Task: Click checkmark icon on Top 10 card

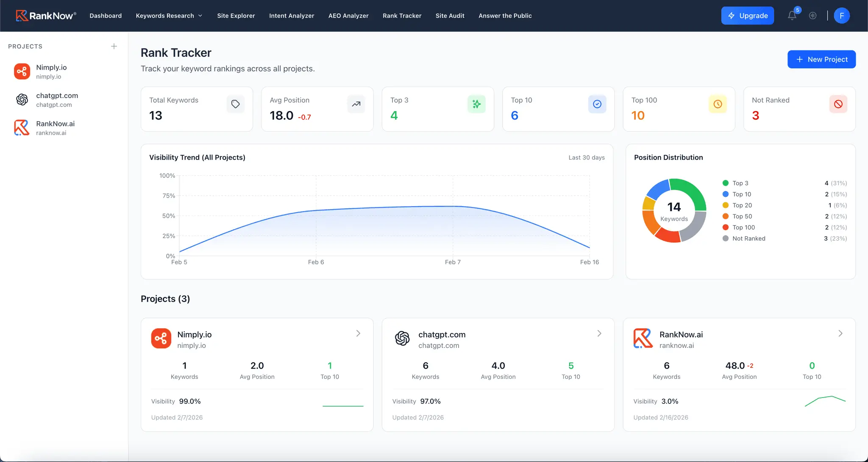Action: pyautogui.click(x=597, y=104)
